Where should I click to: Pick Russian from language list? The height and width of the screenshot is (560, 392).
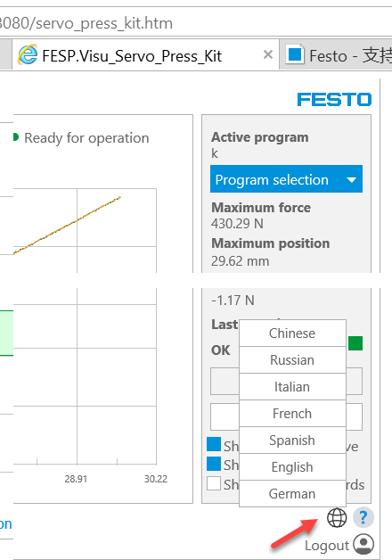(x=292, y=359)
